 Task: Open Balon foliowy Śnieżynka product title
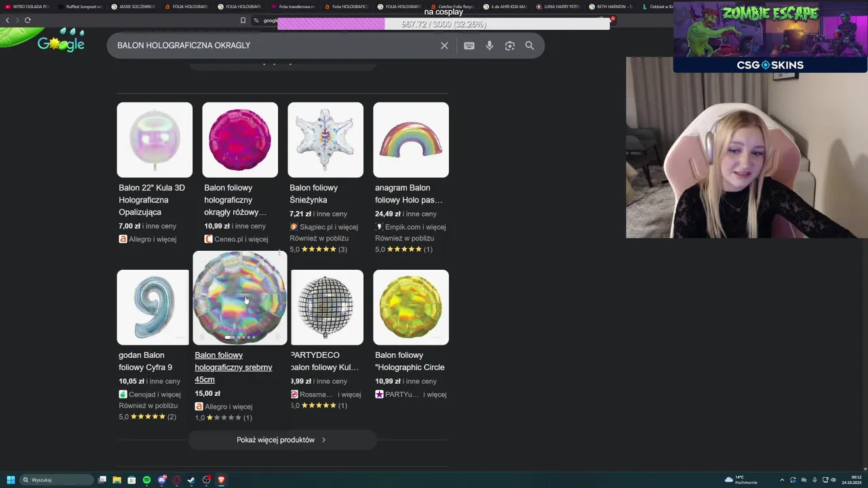313,194
